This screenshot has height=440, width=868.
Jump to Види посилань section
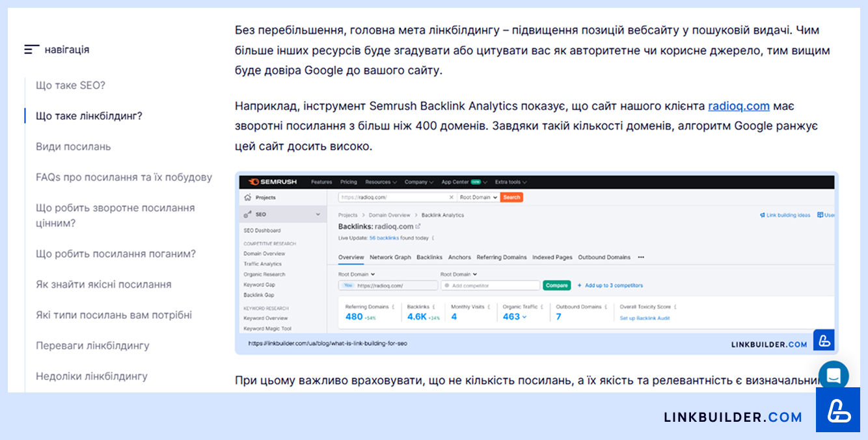(x=74, y=146)
